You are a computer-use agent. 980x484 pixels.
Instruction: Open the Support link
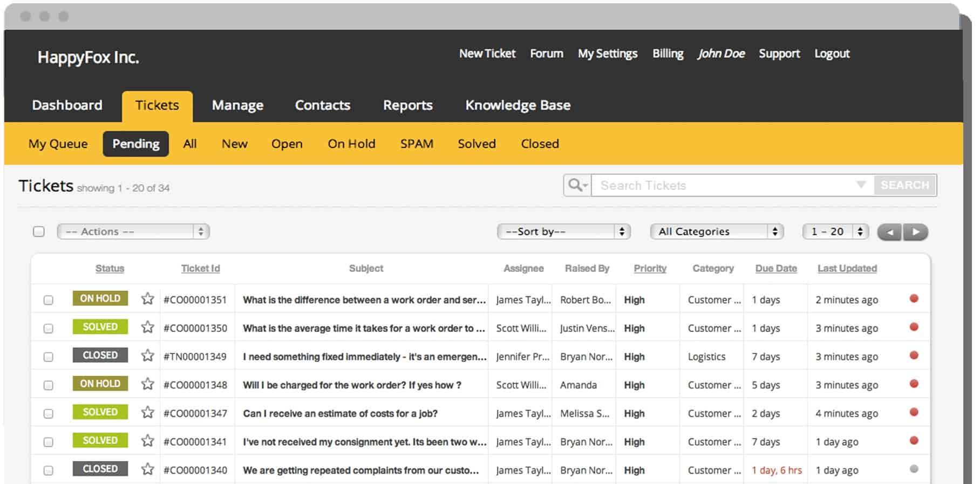tap(779, 54)
